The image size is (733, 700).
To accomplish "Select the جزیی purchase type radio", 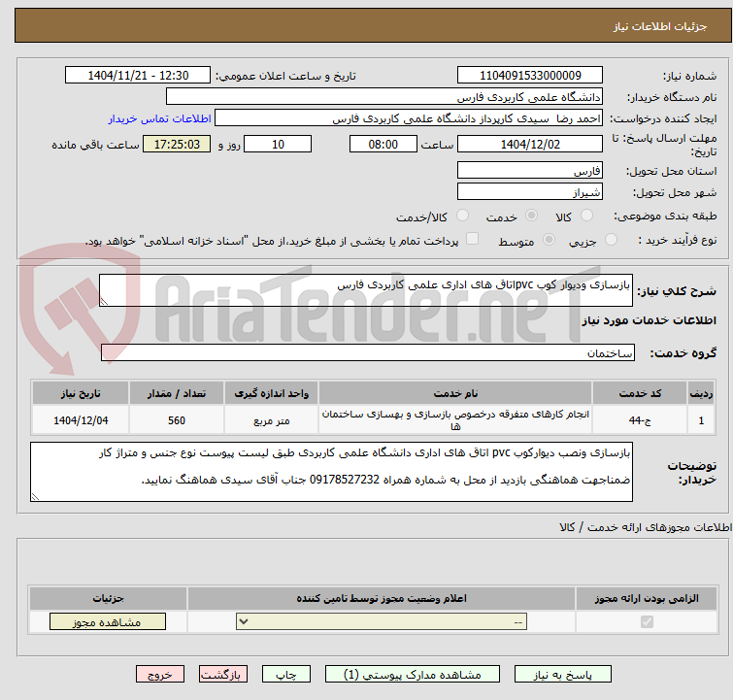I will tap(611, 240).
